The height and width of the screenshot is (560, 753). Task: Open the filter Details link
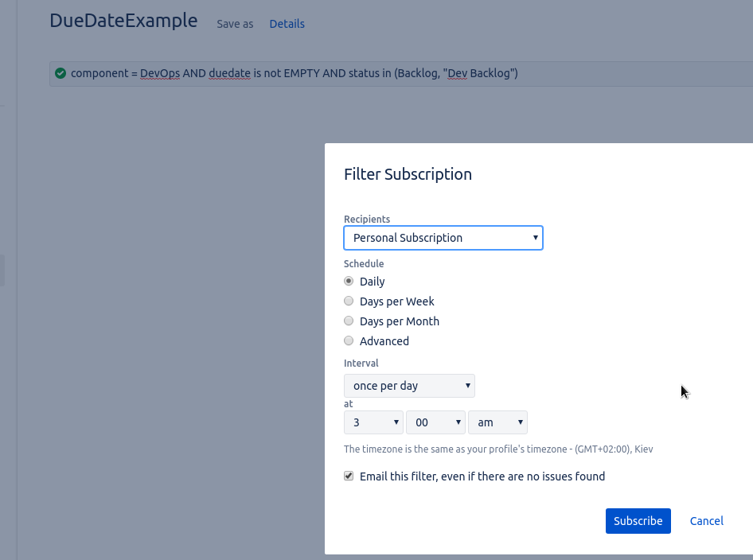click(x=287, y=24)
